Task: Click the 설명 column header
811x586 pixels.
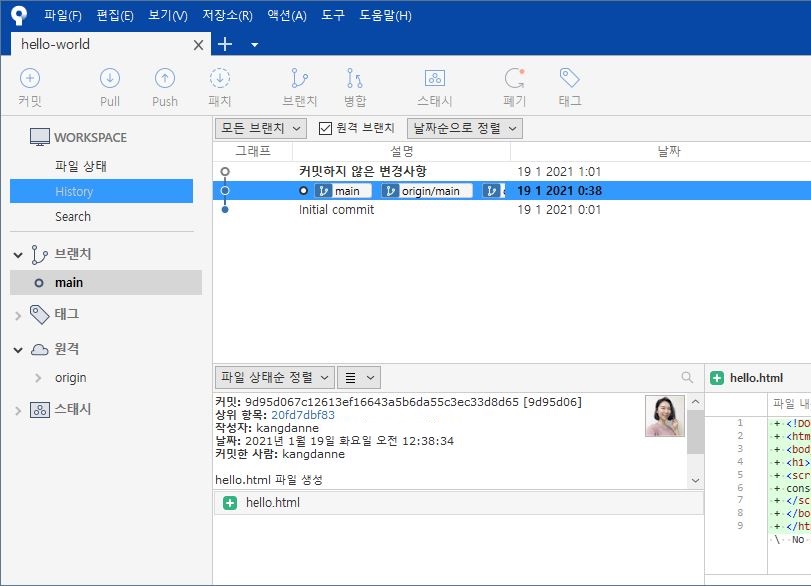Action: click(x=401, y=151)
